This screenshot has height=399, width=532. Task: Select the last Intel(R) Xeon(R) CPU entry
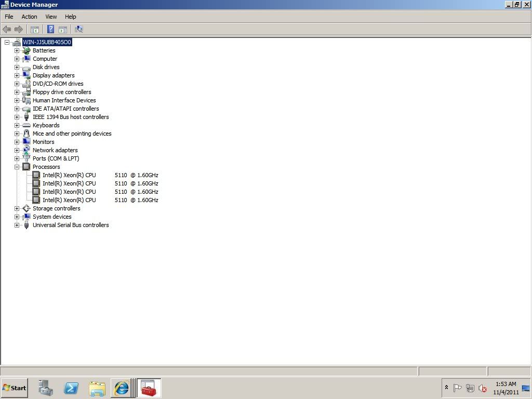click(x=100, y=200)
